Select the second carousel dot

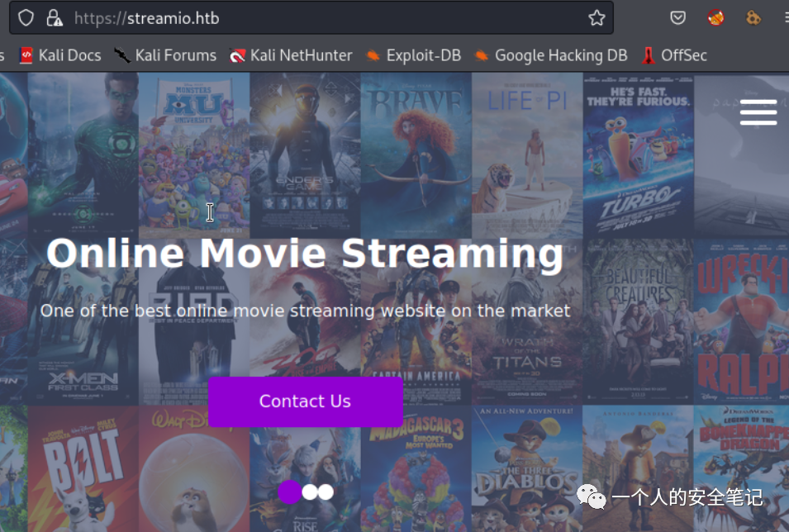(310, 492)
